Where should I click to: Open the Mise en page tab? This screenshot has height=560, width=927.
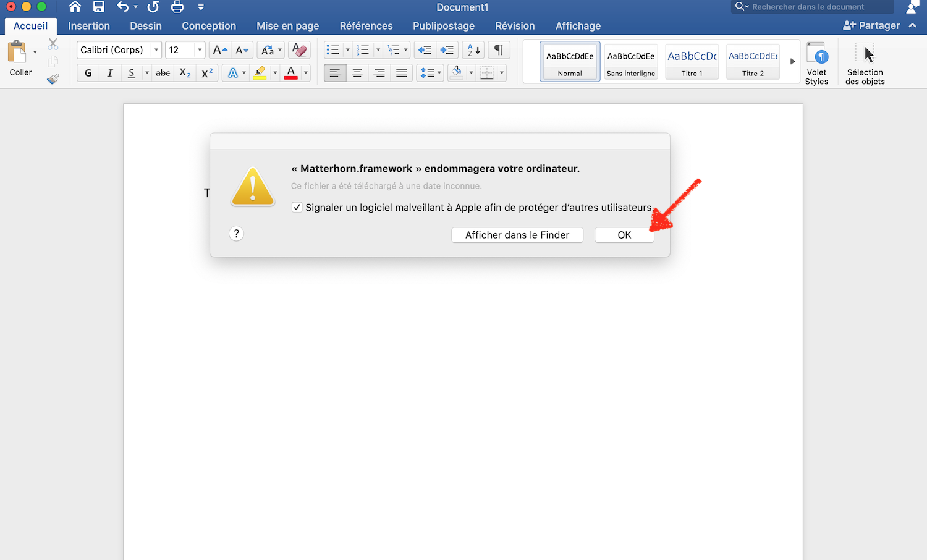288,26
